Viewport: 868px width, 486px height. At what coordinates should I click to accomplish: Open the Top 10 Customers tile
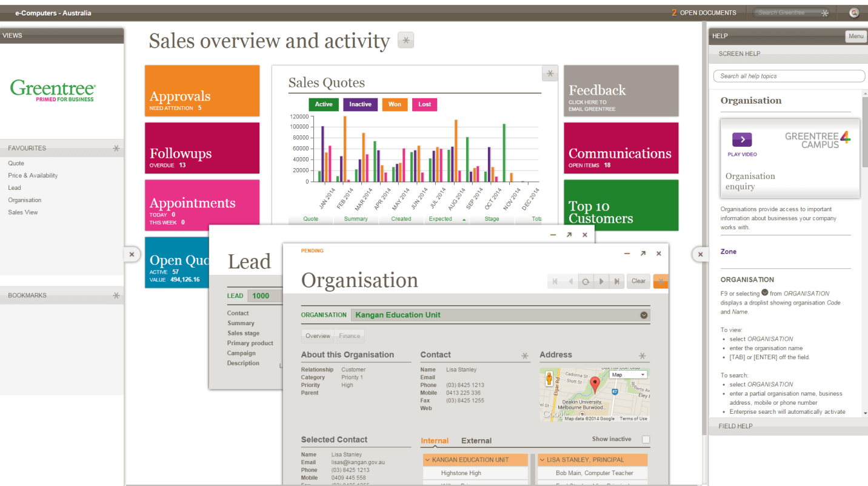[621, 205]
